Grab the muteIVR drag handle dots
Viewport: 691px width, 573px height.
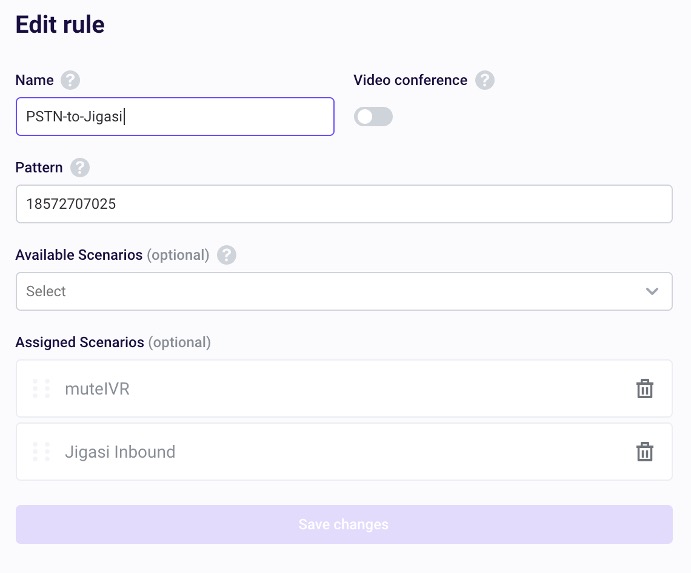(x=41, y=388)
